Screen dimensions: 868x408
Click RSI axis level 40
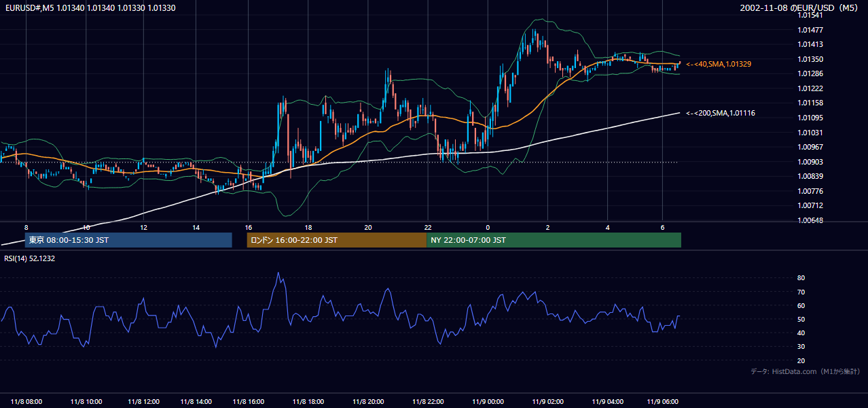pos(801,333)
